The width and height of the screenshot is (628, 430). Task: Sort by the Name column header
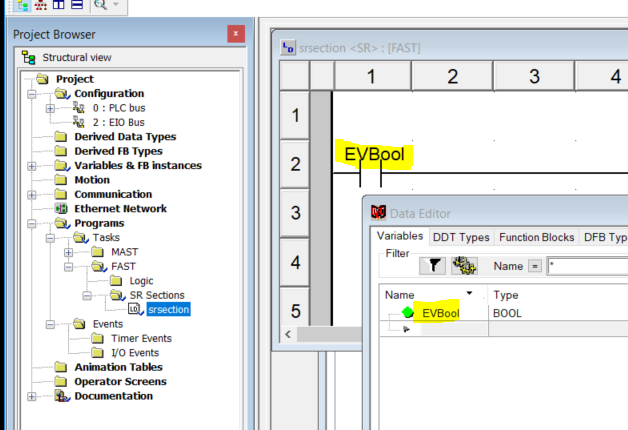click(433, 295)
